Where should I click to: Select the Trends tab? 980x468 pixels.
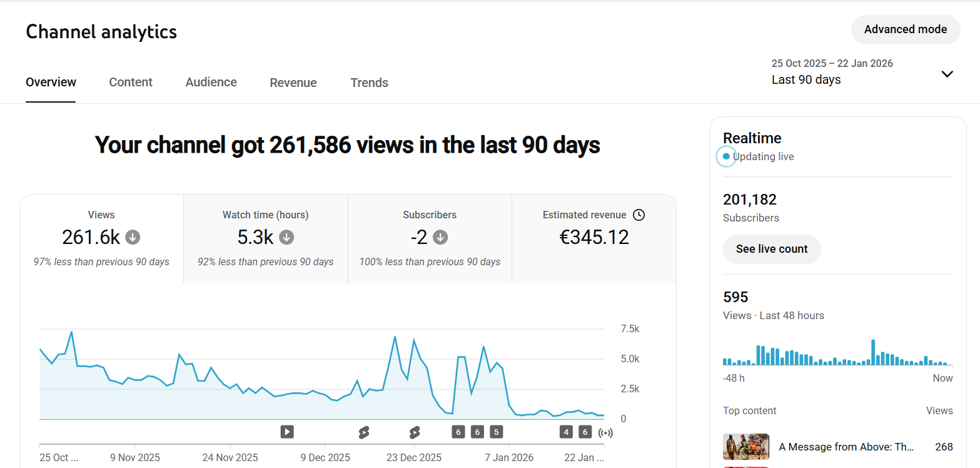[x=369, y=83]
